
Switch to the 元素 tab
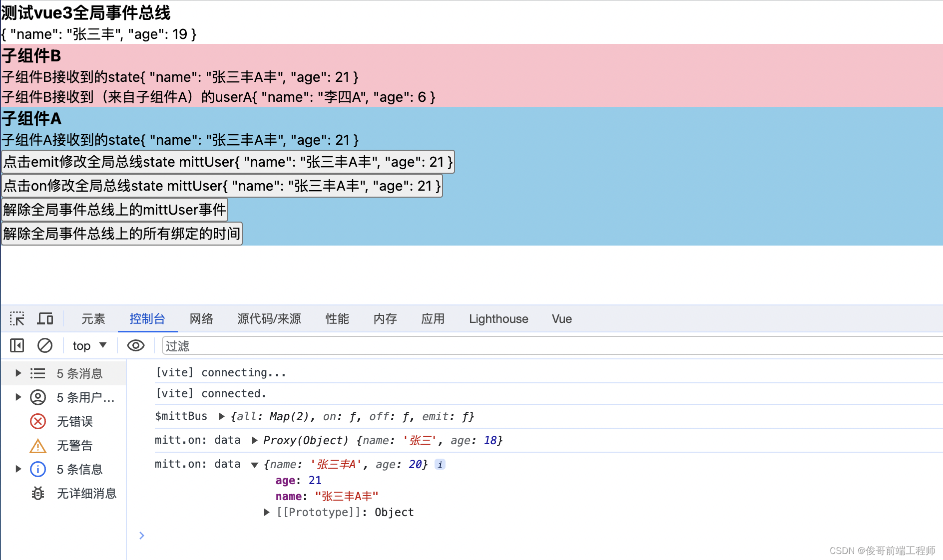(93, 318)
